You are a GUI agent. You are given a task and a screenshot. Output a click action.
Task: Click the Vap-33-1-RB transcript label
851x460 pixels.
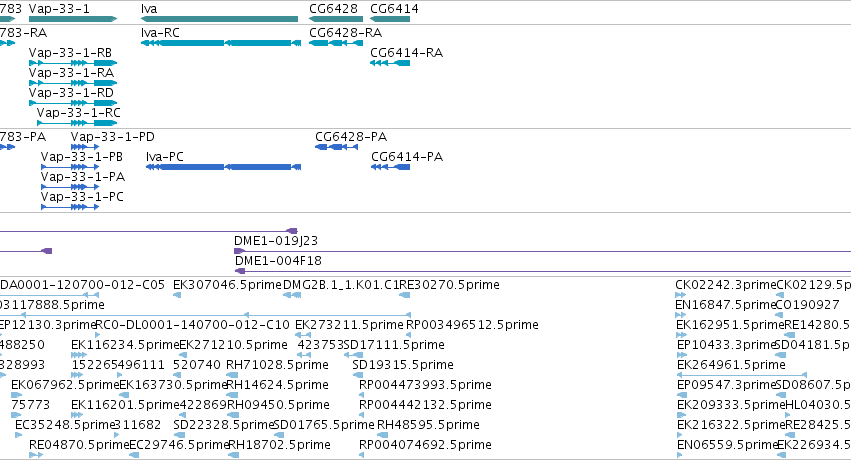(70, 53)
